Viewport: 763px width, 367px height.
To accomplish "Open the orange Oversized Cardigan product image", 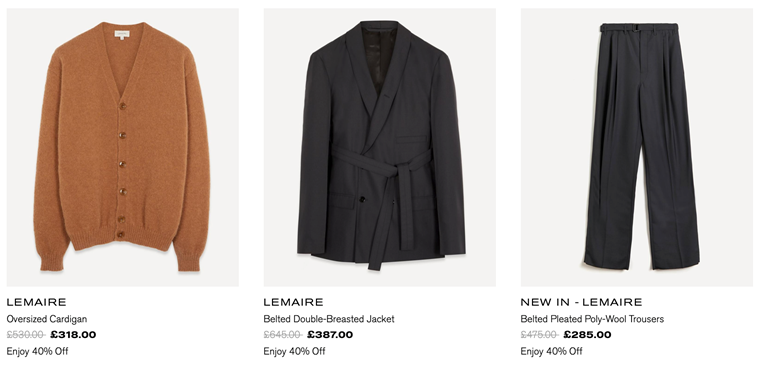I will pyautogui.click(x=123, y=147).
